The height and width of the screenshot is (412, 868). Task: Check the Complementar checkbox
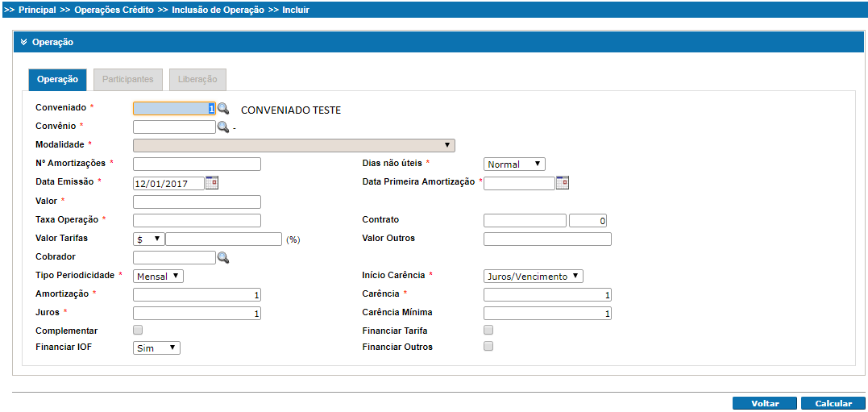(x=138, y=330)
